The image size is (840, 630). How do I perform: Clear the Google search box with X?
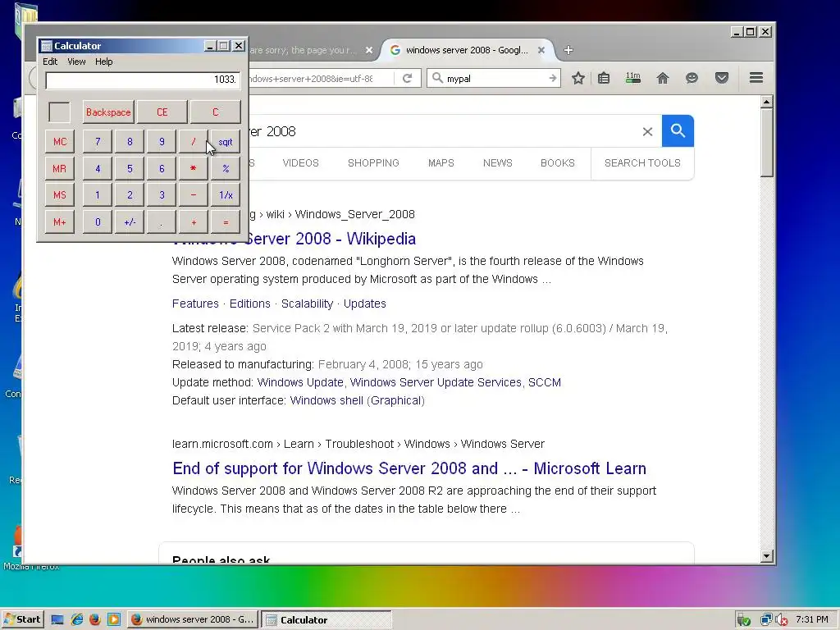(647, 131)
